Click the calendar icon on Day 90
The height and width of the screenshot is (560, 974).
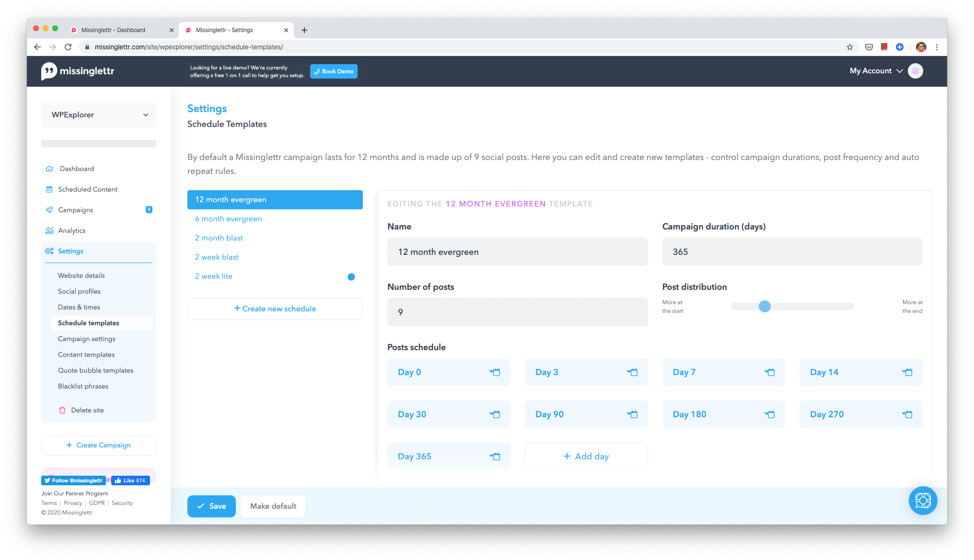632,414
